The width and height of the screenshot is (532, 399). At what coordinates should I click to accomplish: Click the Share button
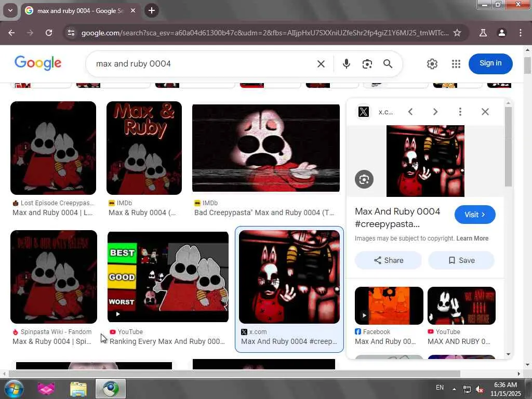click(389, 260)
